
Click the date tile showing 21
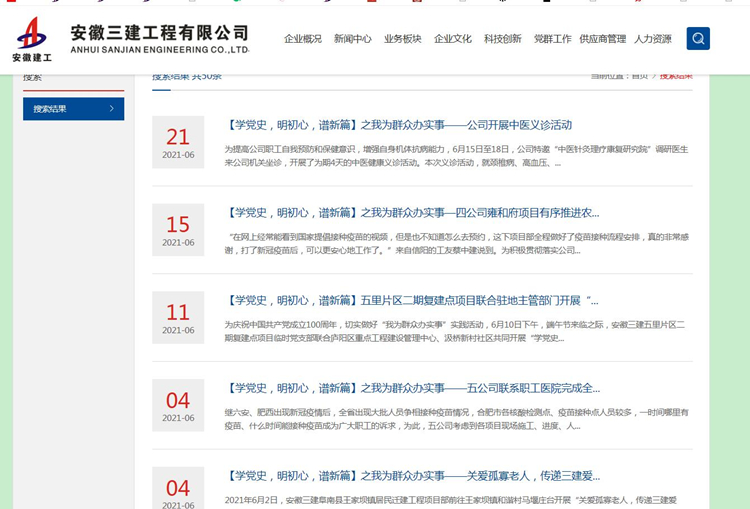pos(178,142)
